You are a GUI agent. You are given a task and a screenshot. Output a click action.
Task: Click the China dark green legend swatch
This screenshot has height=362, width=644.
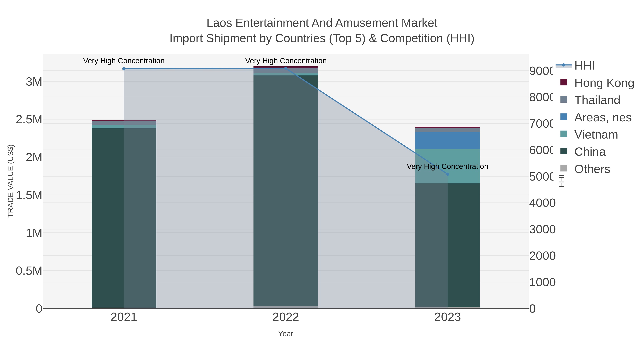[563, 151]
